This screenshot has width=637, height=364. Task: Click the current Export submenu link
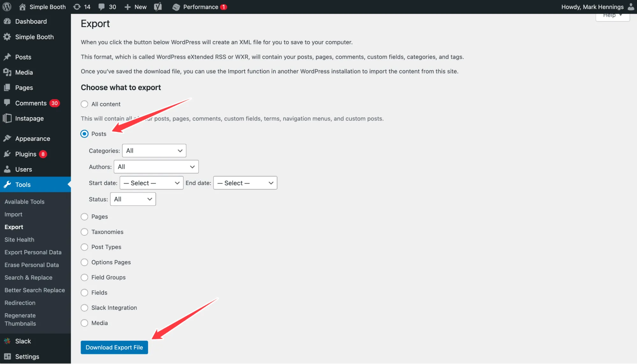14,227
